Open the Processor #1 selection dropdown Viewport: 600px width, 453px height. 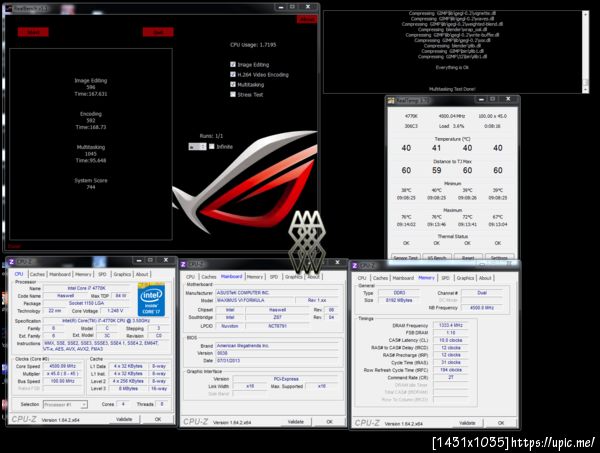[x=65, y=404]
